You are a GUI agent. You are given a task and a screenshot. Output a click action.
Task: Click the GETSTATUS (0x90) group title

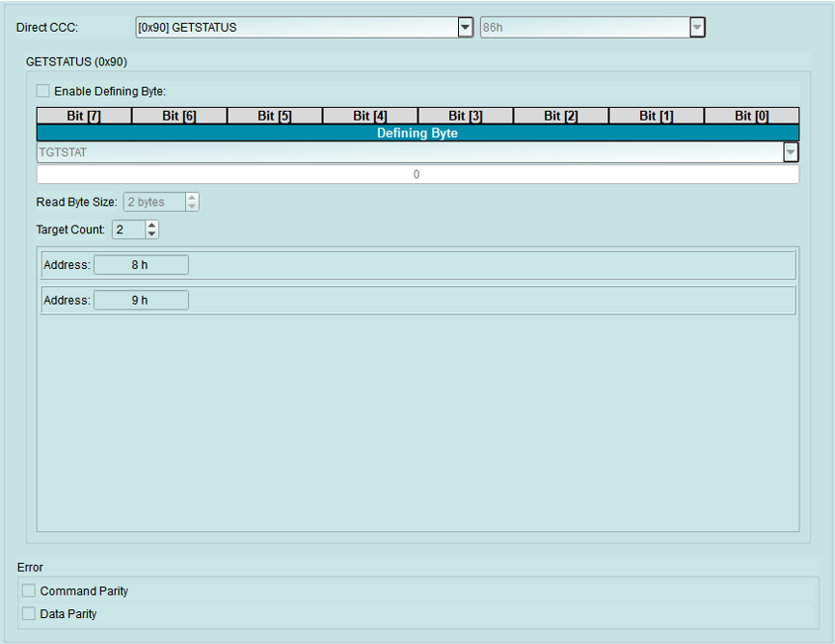pyautogui.click(x=77, y=62)
